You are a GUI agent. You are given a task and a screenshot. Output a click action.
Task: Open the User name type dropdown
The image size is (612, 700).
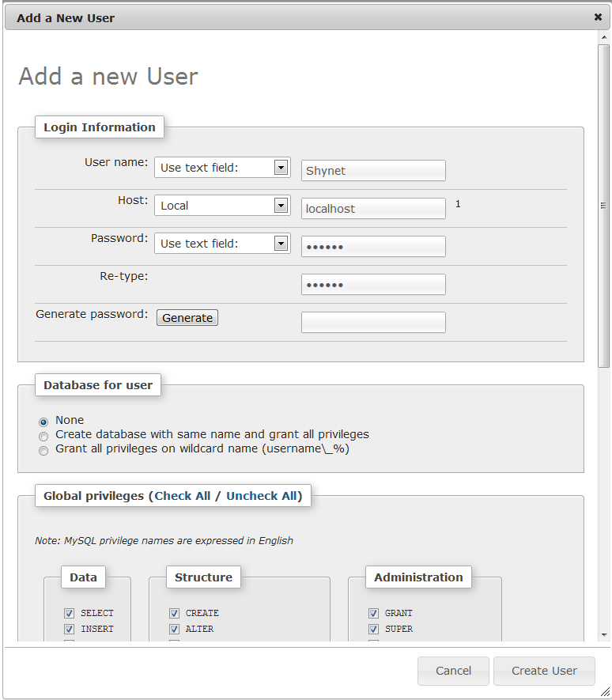280,167
